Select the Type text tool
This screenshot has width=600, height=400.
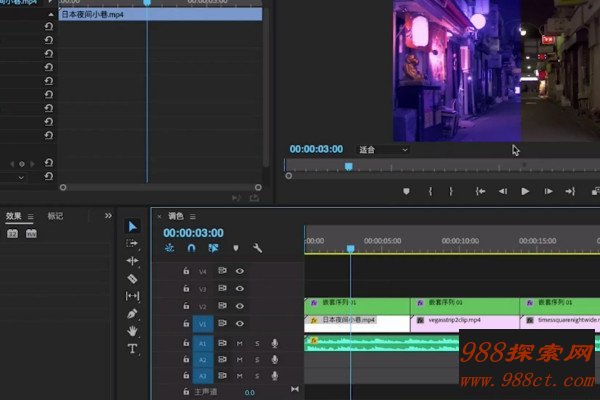(x=132, y=349)
